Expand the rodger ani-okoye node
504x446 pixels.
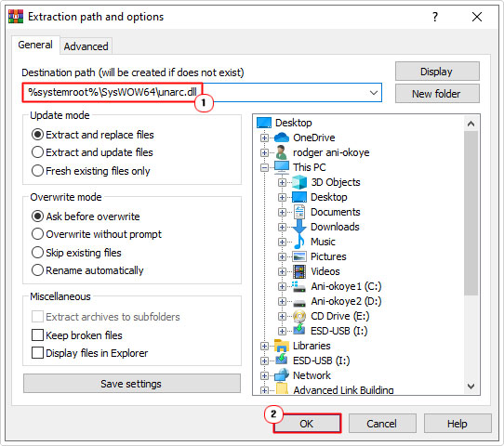click(264, 152)
